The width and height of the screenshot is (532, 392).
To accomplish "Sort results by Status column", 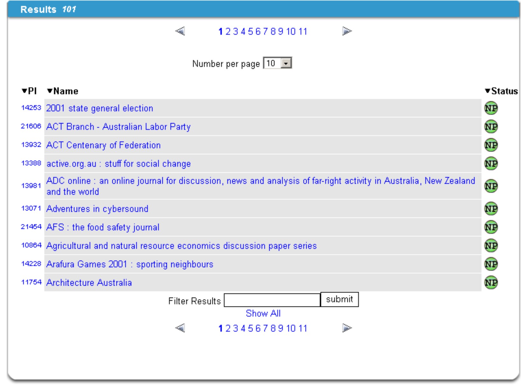I will tap(501, 91).
